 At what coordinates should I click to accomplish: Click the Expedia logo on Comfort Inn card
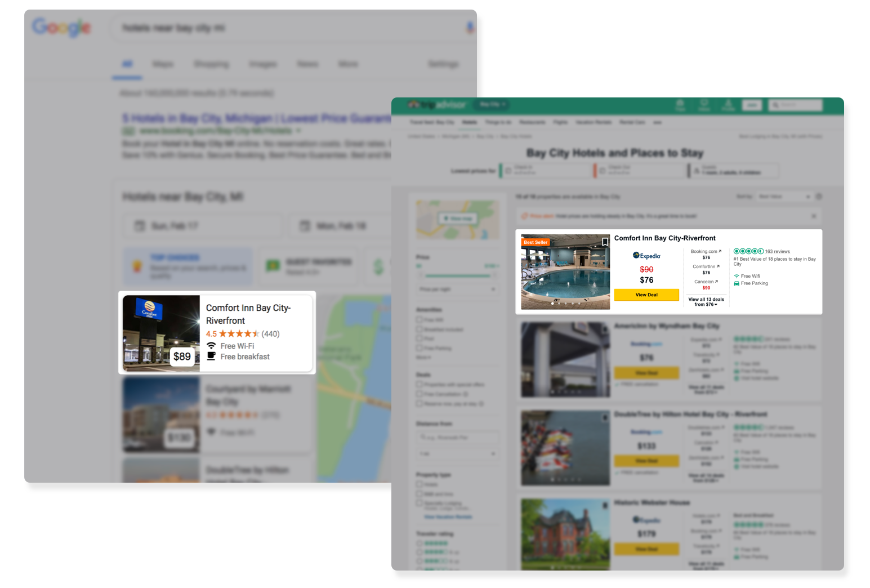point(646,256)
